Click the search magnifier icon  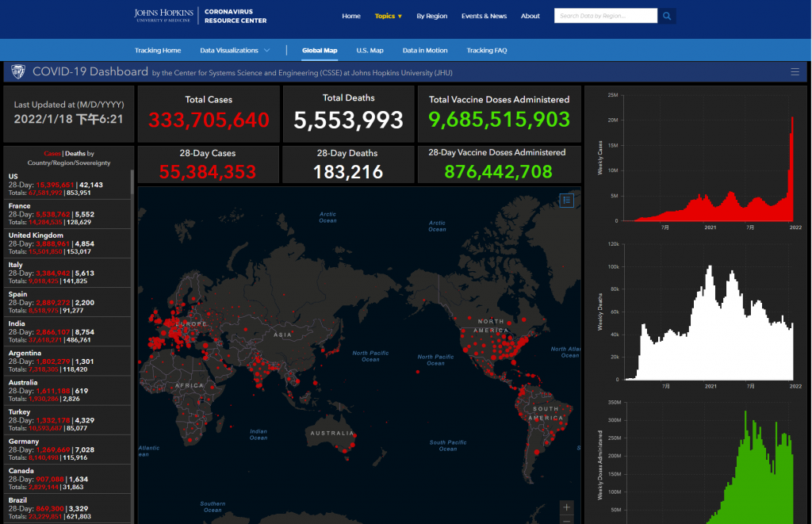(x=668, y=16)
